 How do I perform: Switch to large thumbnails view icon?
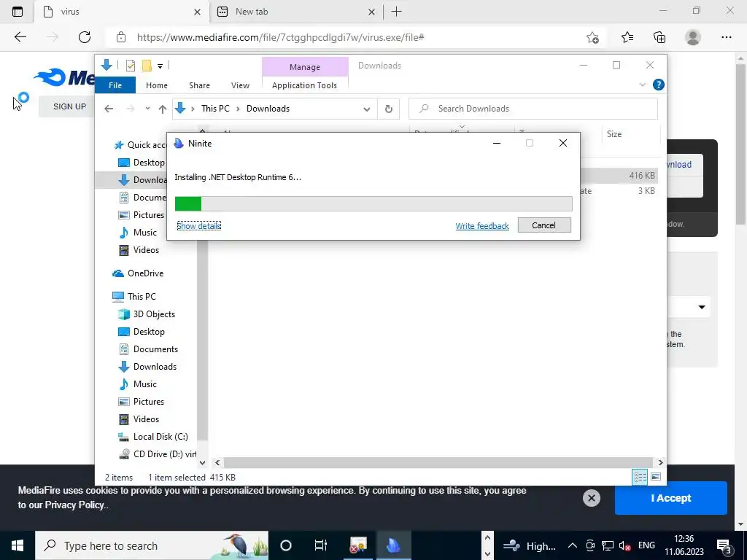click(656, 477)
